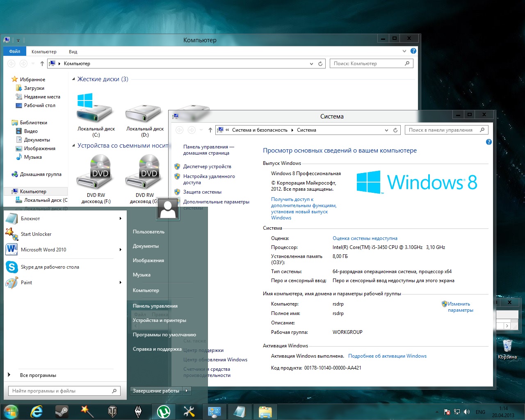The width and height of the screenshot is (525, 420).
Task: Open help icon in System window
Action: [x=488, y=142]
